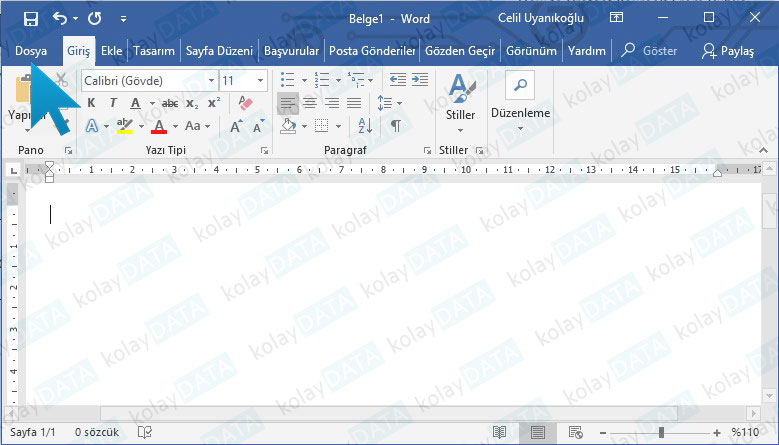Switch to Read Mode view
Viewport: 779px width, 445px height.
[x=499, y=432]
